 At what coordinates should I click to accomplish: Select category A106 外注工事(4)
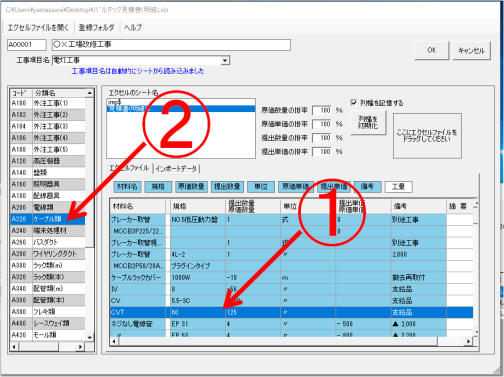tap(48, 138)
